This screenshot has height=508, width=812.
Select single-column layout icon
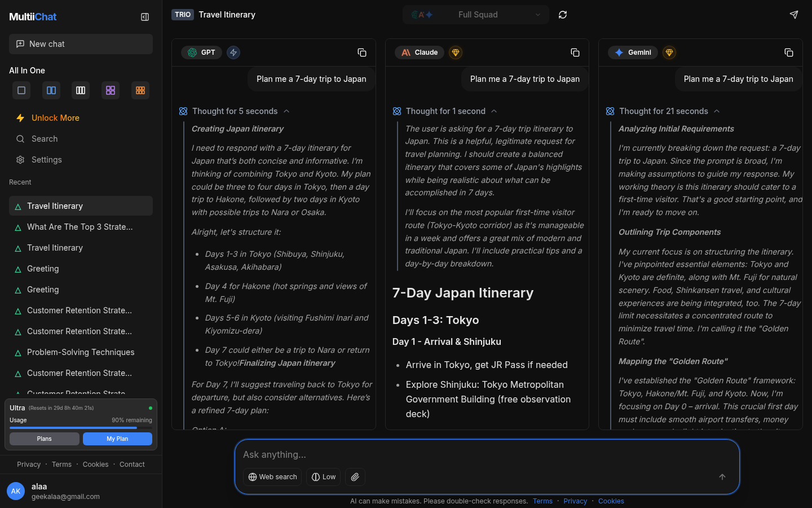[21, 90]
